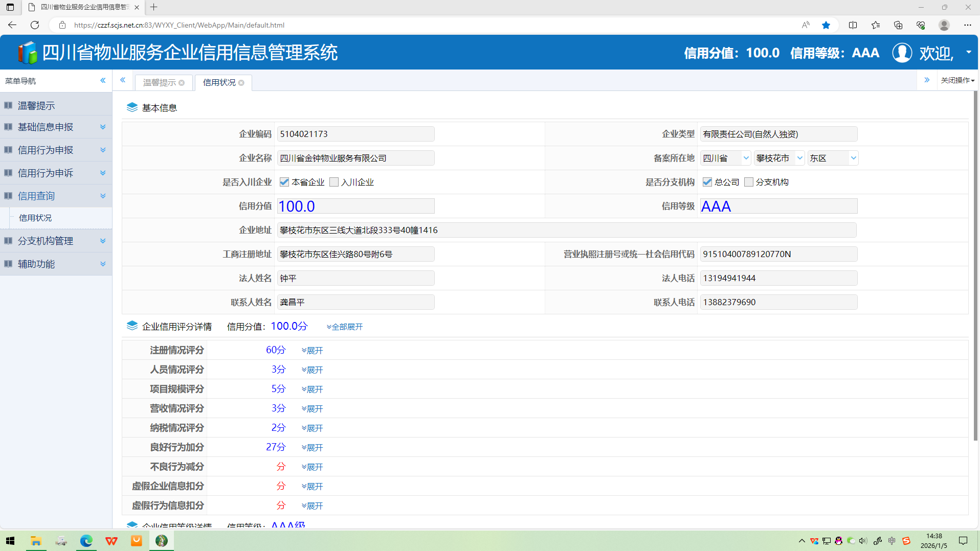Check the 入川企业 checkbox
The height and width of the screenshot is (551, 980).
coord(334,182)
